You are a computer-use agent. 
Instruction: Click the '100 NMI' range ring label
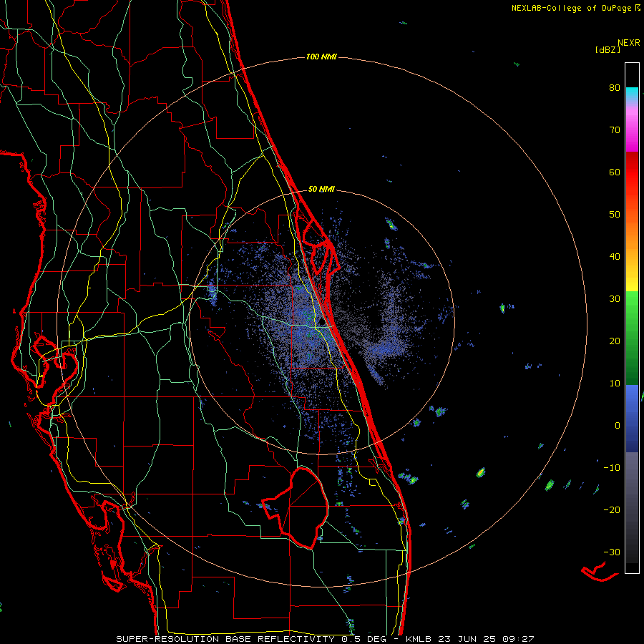pyautogui.click(x=321, y=57)
